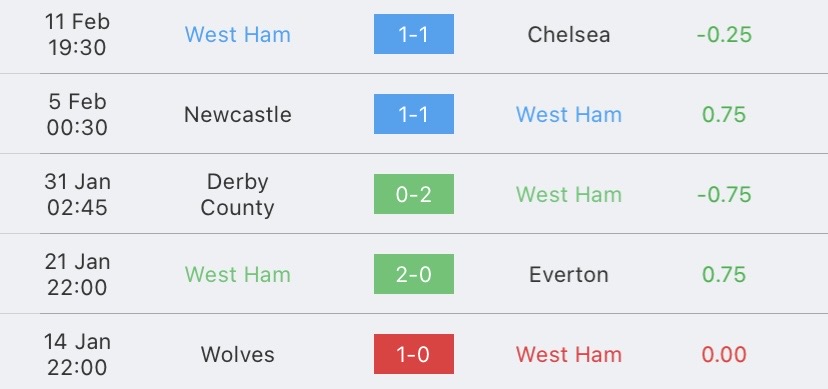Click West Ham in the Derby County match

click(569, 195)
